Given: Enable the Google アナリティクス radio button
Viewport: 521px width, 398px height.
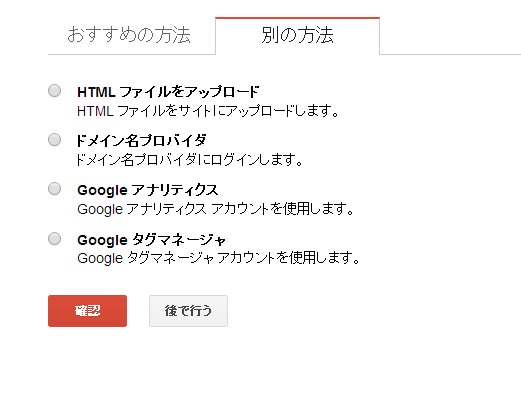Looking at the screenshot, I should click(x=54, y=189).
